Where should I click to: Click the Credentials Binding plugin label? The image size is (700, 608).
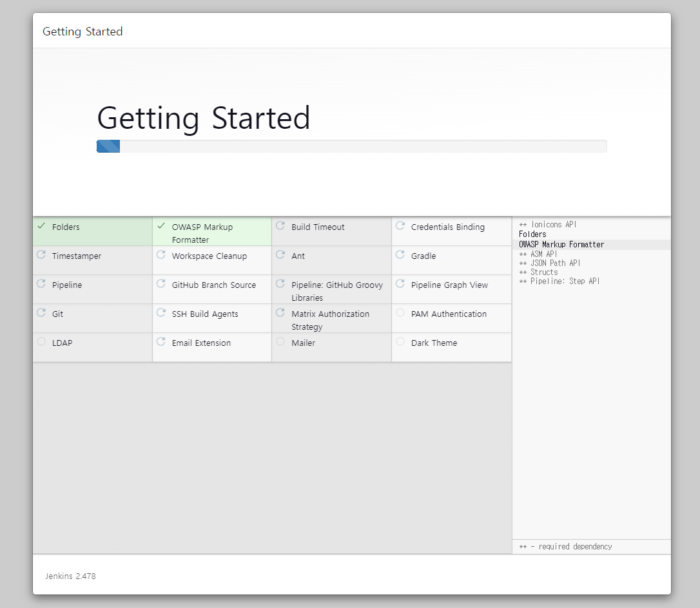pos(448,227)
